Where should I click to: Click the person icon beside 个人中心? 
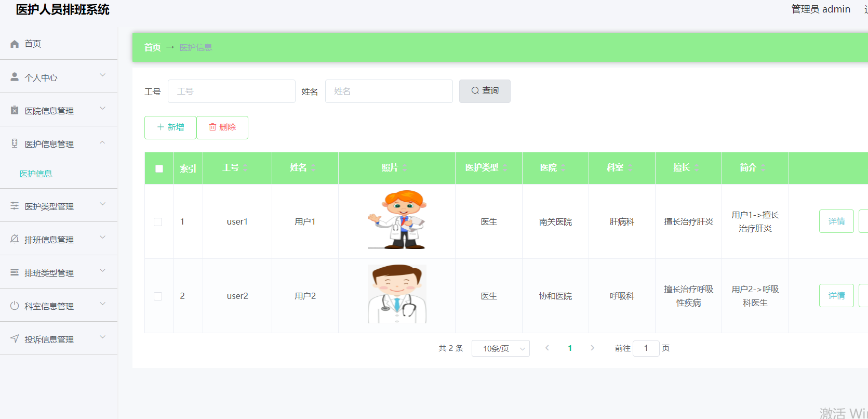point(15,77)
